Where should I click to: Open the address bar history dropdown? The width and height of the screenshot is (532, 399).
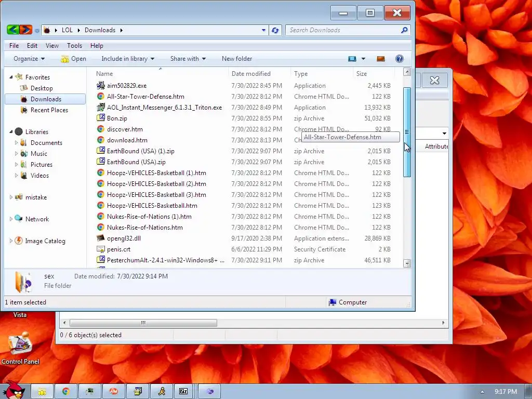point(263,30)
